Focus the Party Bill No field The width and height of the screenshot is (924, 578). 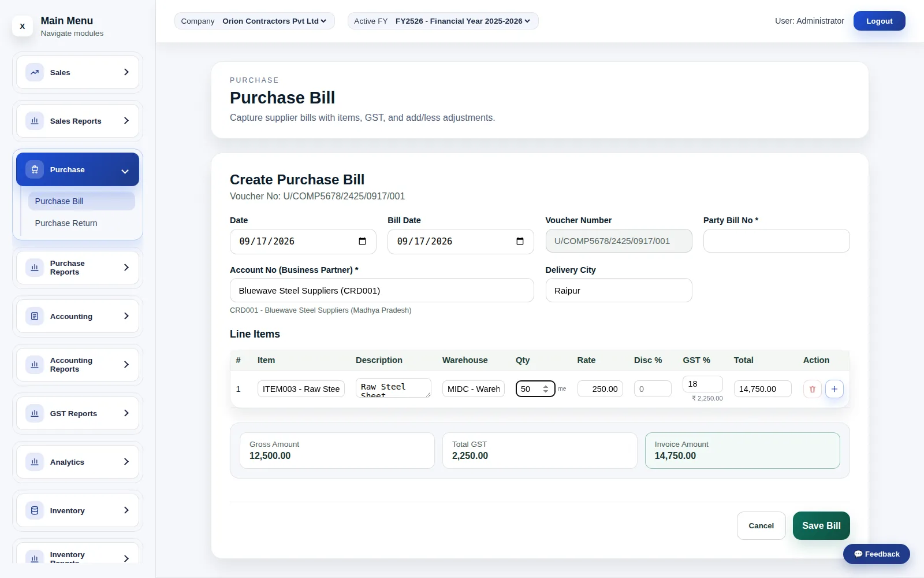click(x=776, y=241)
